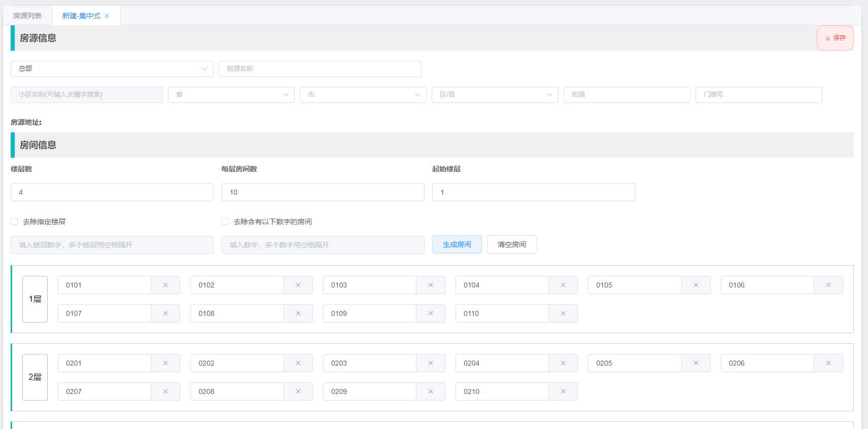Delete room 0110 with the X icon

[563, 313]
